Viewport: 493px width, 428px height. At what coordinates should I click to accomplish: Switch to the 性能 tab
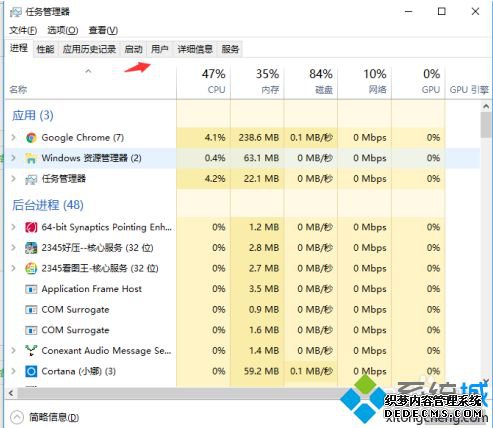coord(45,49)
